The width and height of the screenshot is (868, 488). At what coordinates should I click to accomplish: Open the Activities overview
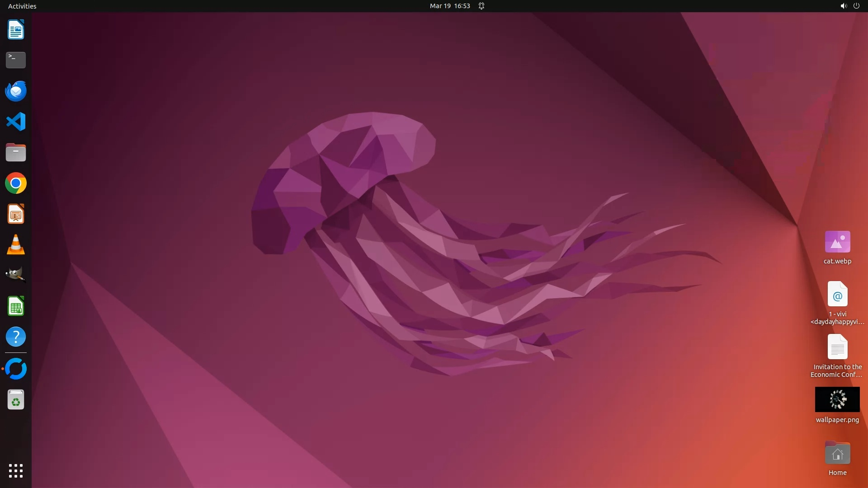(x=22, y=6)
